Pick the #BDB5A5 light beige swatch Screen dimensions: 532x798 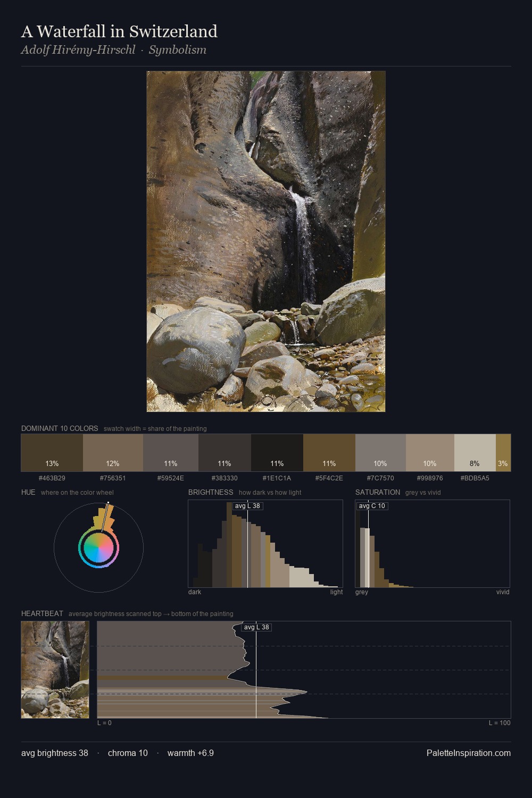(475, 453)
